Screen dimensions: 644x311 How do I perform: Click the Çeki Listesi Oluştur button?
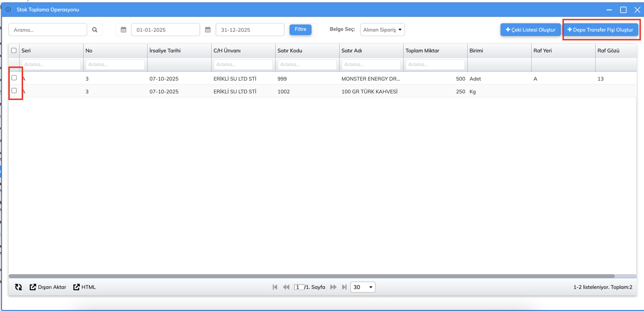(530, 30)
